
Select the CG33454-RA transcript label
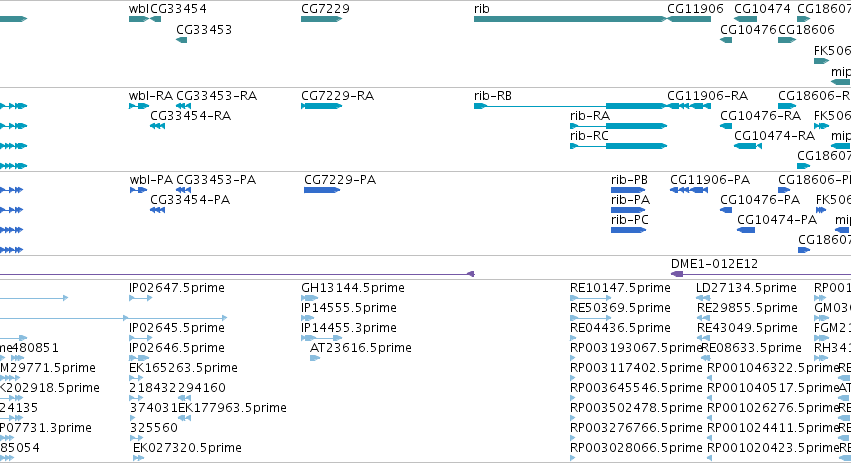pos(190,116)
